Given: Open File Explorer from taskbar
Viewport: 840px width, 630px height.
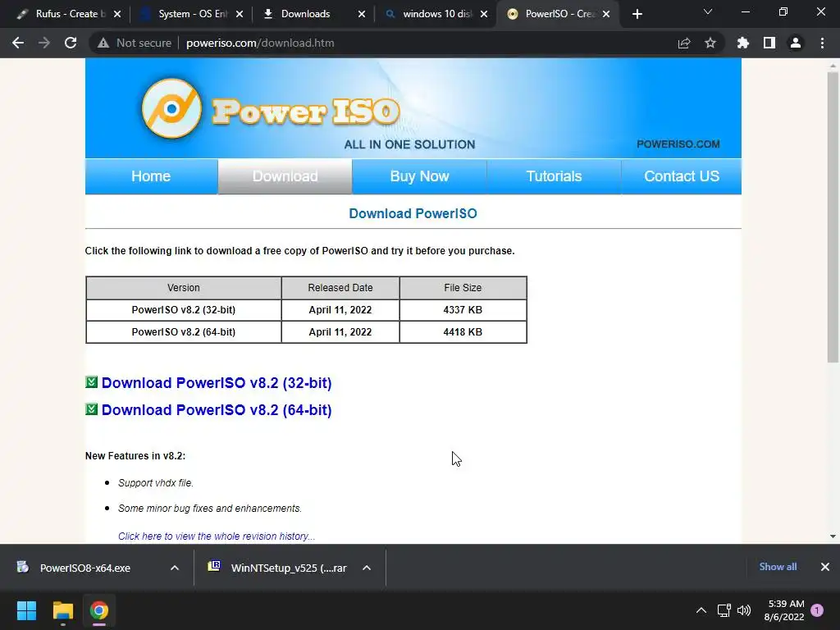Looking at the screenshot, I should 62,610.
